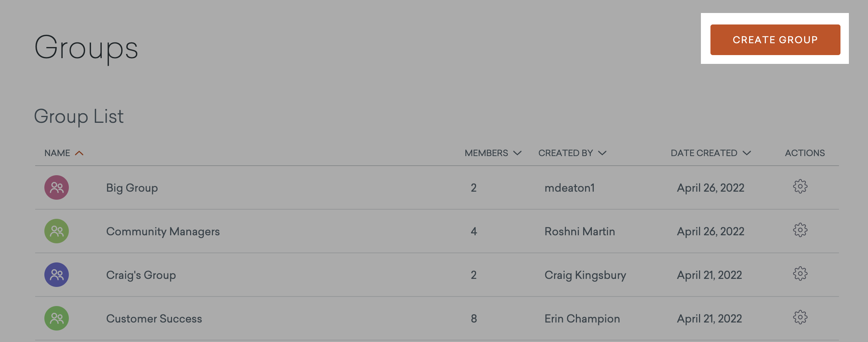This screenshot has height=342, width=868.
Task: Click the pink Big Group avatar icon
Action: point(57,187)
